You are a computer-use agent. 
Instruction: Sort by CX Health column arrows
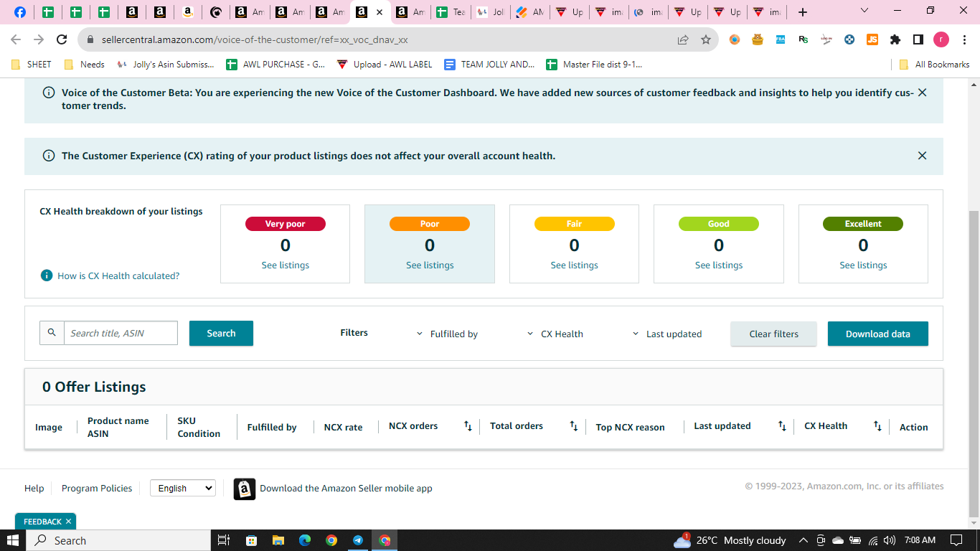point(877,426)
